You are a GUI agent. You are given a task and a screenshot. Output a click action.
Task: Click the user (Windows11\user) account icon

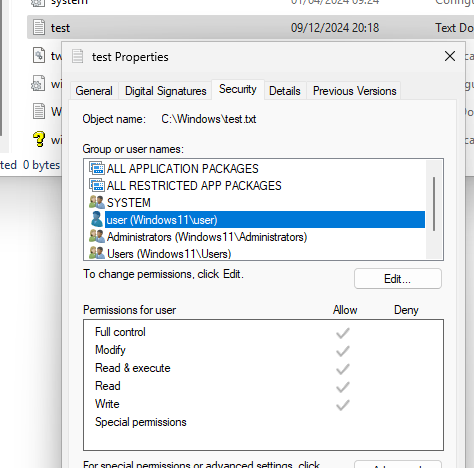point(97,219)
